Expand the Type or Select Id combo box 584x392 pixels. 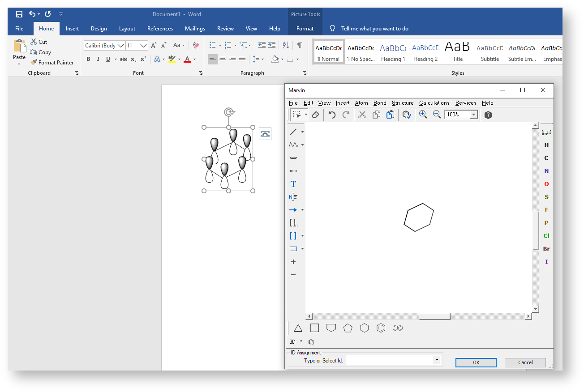436,360
